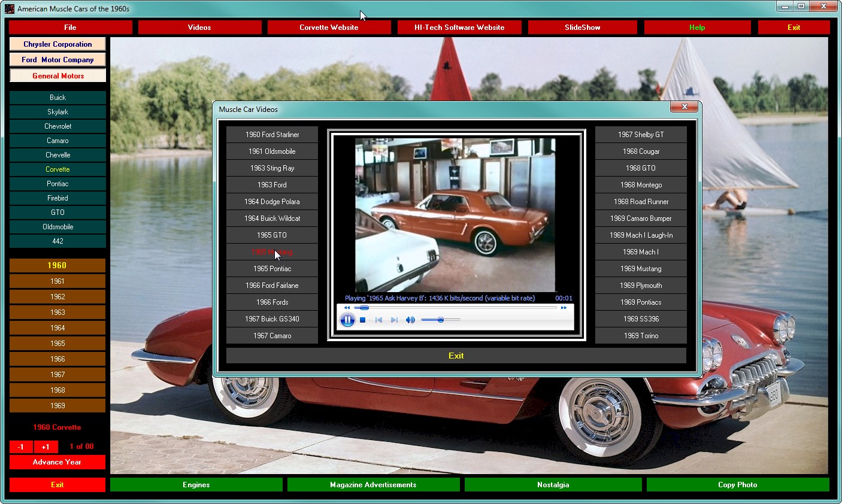Click the player volume slider
Viewport: 842px width, 504px height.
(441, 320)
